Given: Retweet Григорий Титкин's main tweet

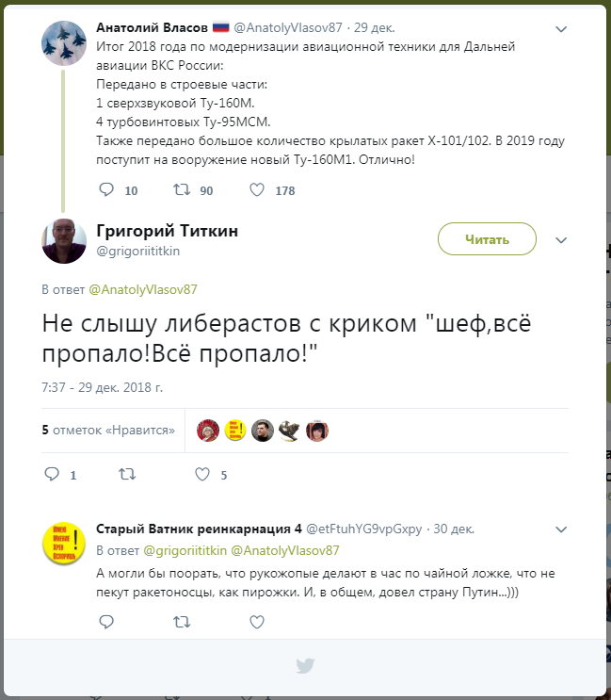Looking at the screenshot, I should point(127,474).
